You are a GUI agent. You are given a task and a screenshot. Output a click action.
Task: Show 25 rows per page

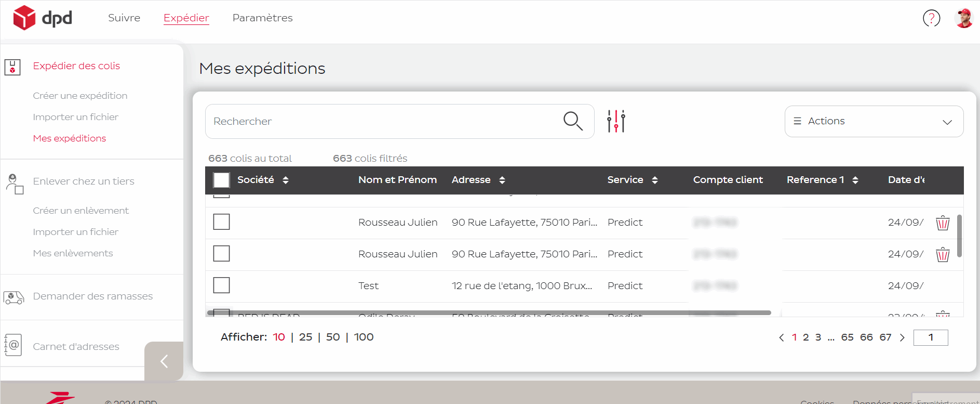pyautogui.click(x=306, y=337)
